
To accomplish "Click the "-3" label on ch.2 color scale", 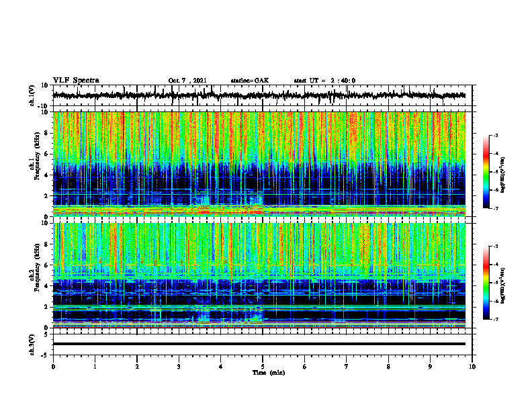I will click(x=496, y=246).
